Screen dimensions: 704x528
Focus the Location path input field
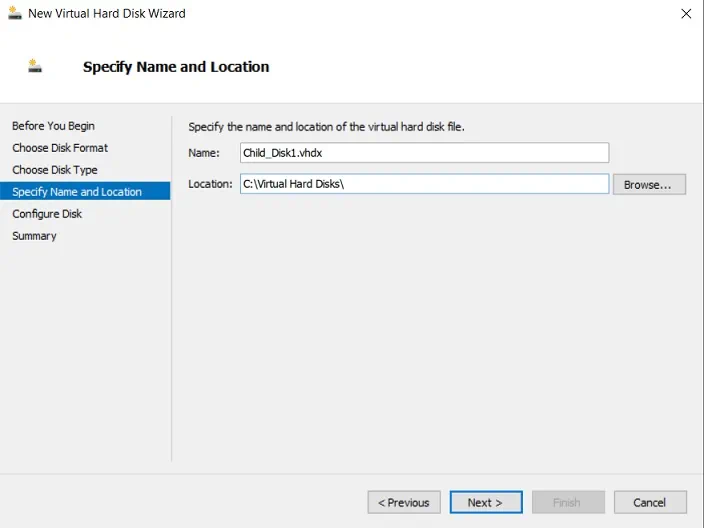click(x=424, y=184)
